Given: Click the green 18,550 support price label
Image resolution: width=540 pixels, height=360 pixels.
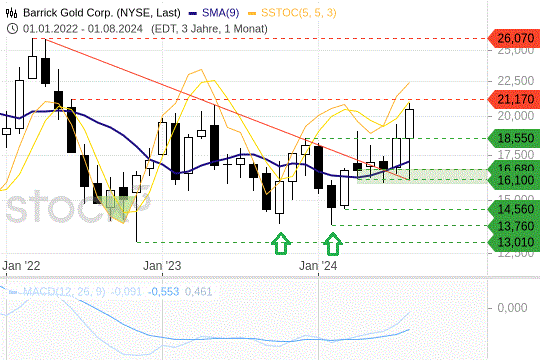Looking at the screenshot, I should [x=514, y=138].
